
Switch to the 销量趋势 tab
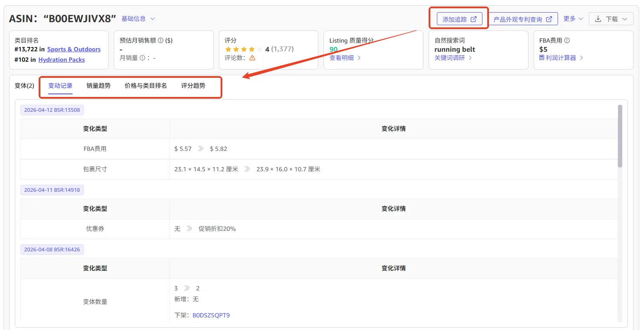click(x=99, y=86)
